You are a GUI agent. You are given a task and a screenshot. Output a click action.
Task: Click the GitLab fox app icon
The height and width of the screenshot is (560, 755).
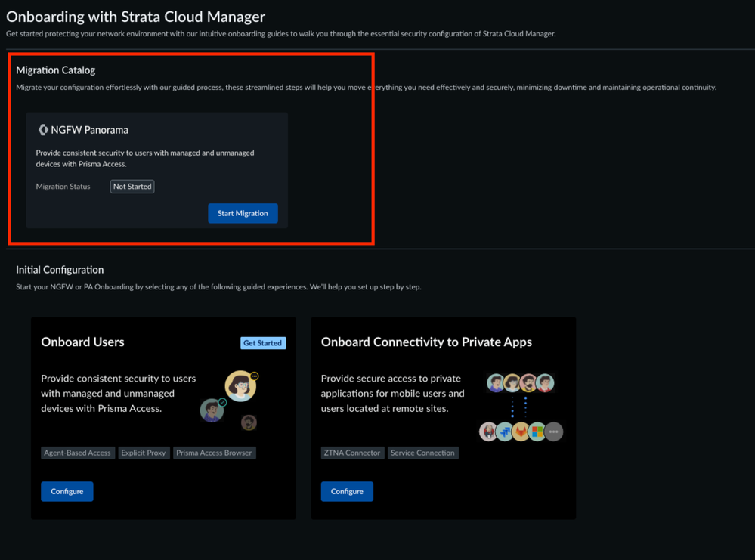point(521,432)
